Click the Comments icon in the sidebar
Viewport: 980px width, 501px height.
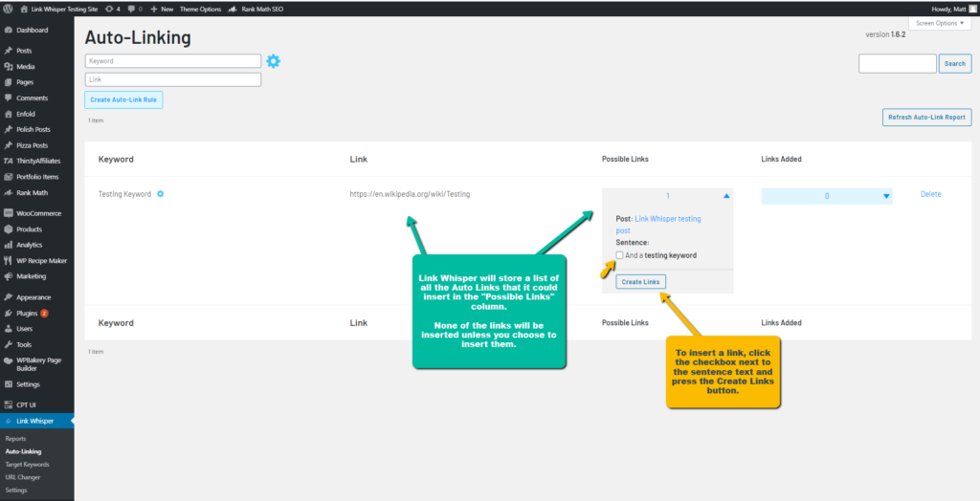[x=8, y=98]
